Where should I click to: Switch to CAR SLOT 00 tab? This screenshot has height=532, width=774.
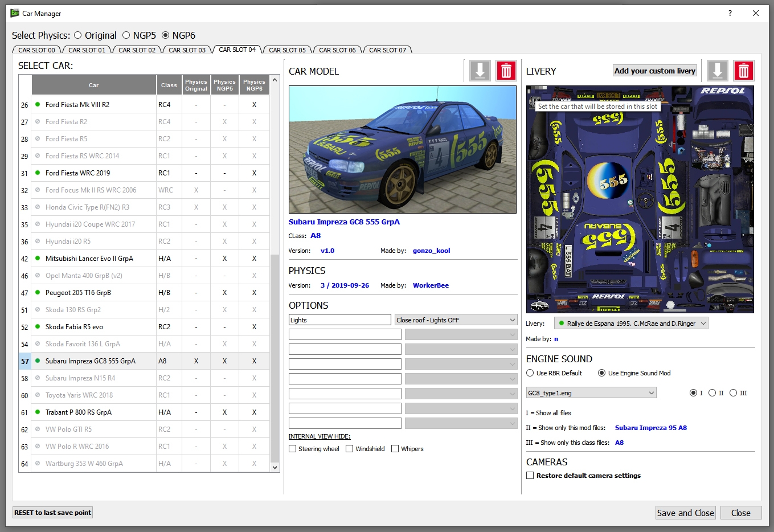tap(36, 50)
